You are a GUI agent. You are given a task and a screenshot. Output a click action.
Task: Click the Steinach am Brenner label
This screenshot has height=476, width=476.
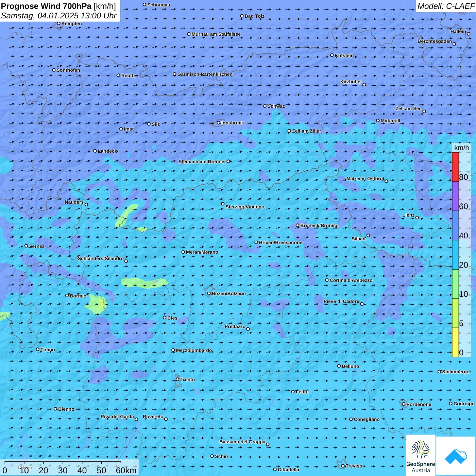tap(202, 161)
